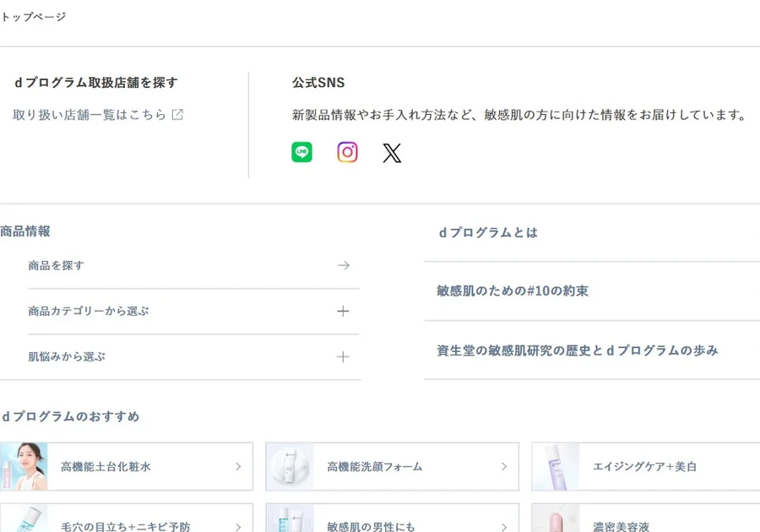Click the chevron on 高機能土台化粧水 card
The image size is (760, 532).
click(238, 467)
